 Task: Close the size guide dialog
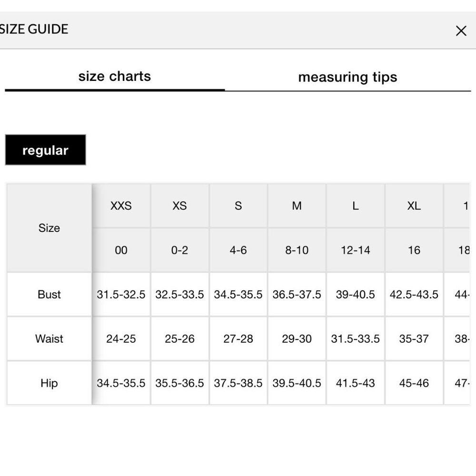461,31
